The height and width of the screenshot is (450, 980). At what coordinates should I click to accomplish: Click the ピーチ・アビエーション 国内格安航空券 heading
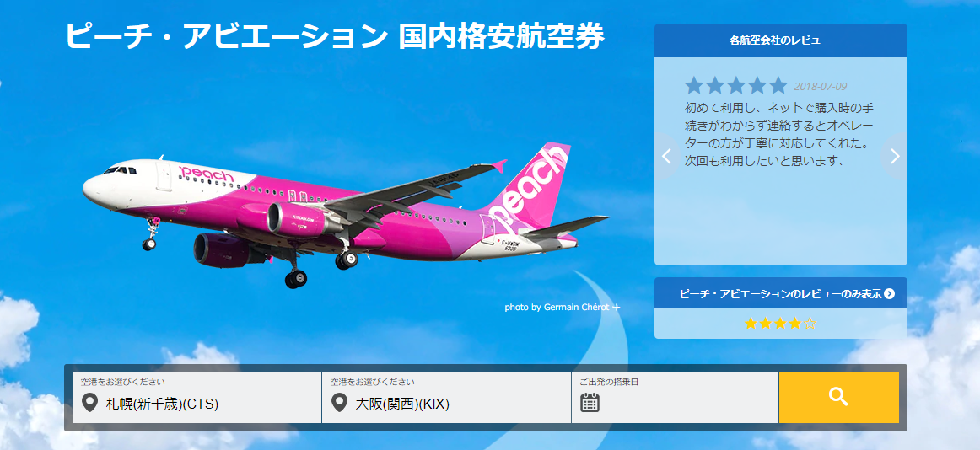(x=334, y=36)
